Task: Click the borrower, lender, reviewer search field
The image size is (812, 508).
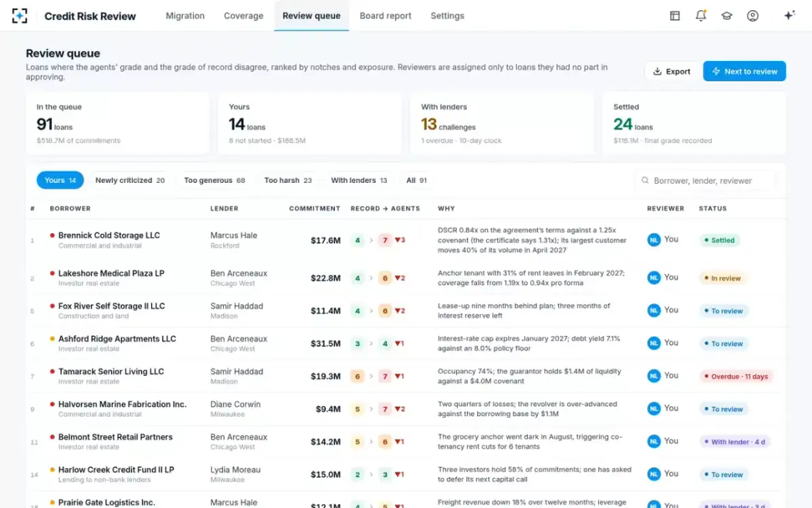Action: click(x=705, y=181)
